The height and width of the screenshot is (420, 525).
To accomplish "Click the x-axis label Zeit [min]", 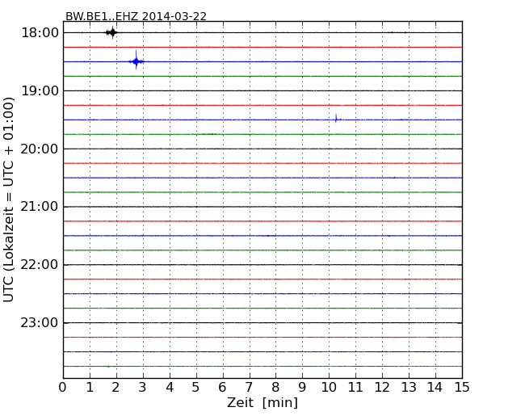I will point(262,402).
